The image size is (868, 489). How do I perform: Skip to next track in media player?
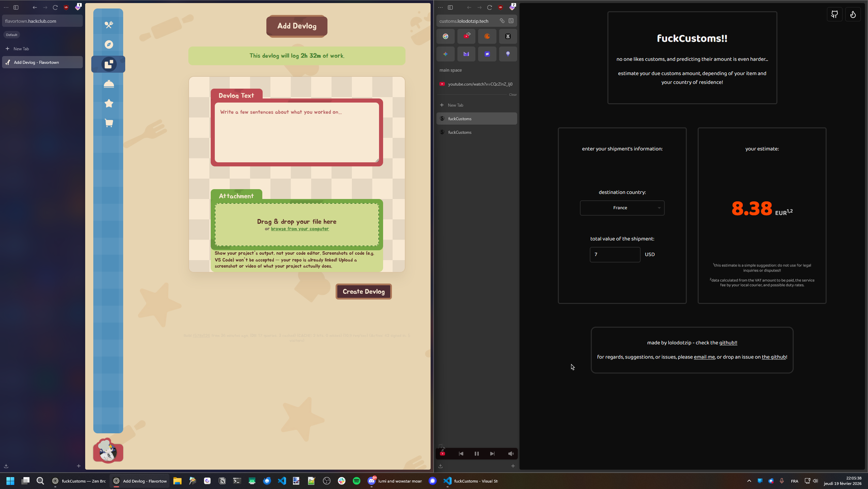pyautogui.click(x=492, y=454)
